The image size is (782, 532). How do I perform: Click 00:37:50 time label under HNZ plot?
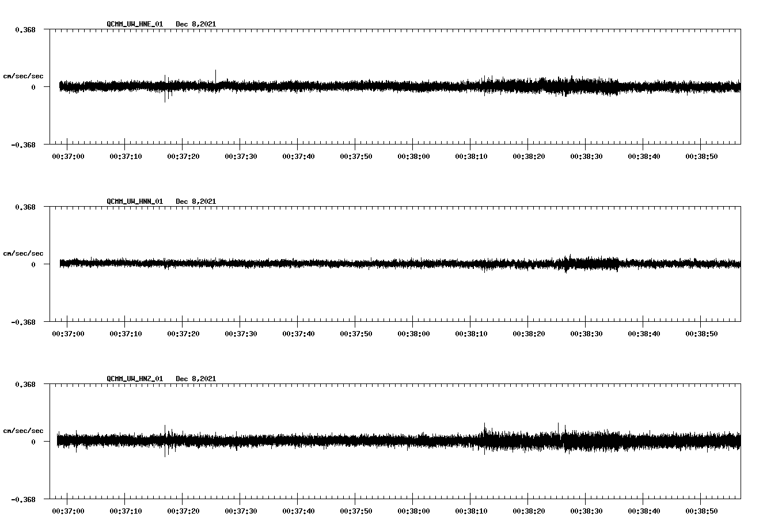356,511
